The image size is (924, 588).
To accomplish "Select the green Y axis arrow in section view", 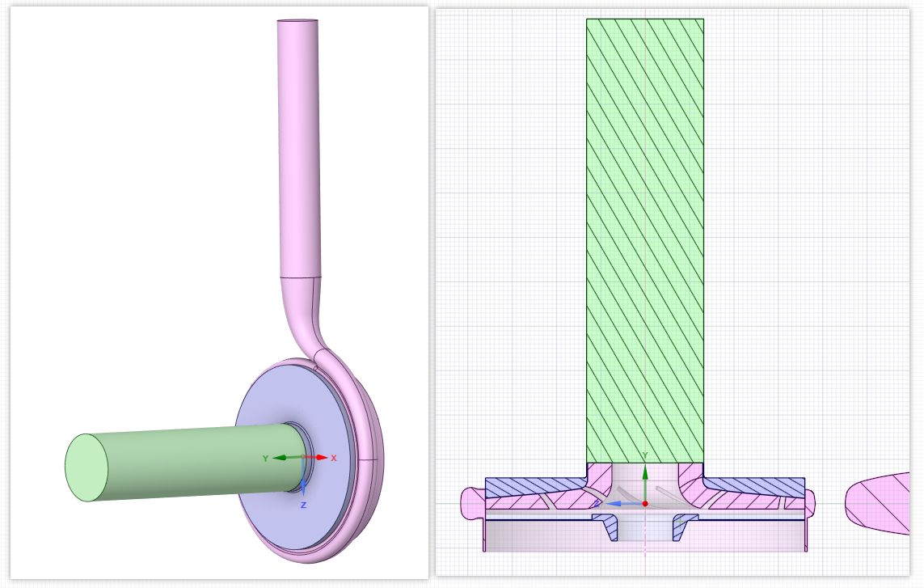I will [x=644, y=476].
